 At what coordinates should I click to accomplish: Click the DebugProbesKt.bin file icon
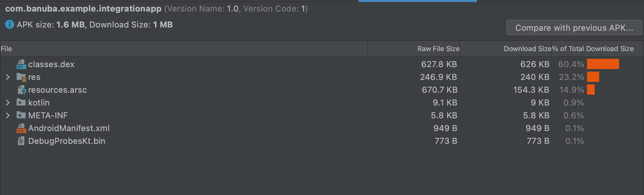click(21, 141)
